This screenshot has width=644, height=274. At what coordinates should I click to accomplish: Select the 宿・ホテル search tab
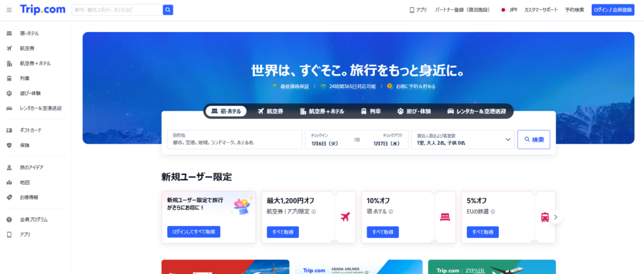226,111
